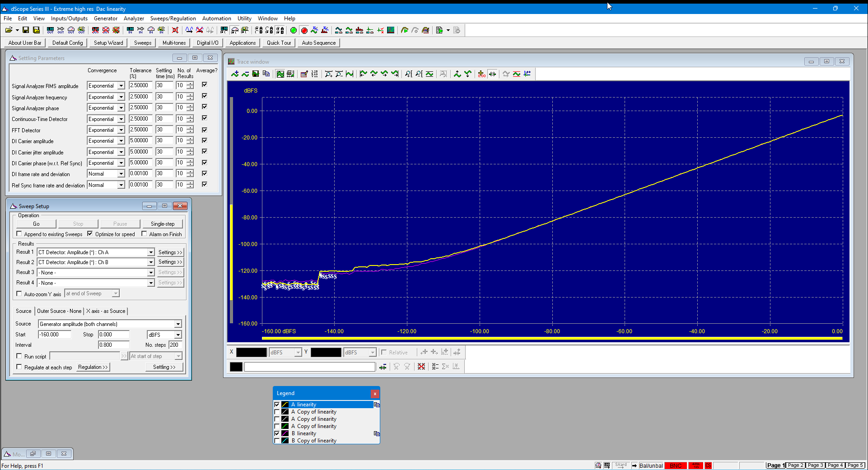Click the red X crossed reading icon

pyautogui.click(x=175, y=30)
